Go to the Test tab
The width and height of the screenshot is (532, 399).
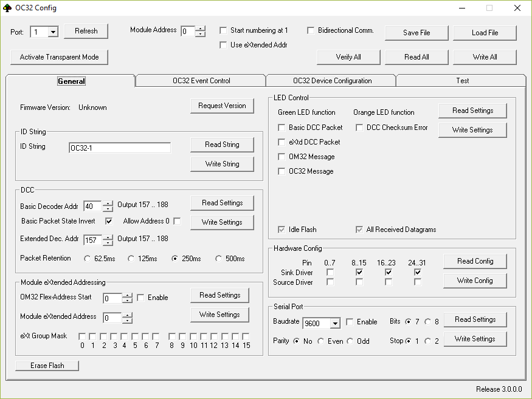tap(462, 81)
